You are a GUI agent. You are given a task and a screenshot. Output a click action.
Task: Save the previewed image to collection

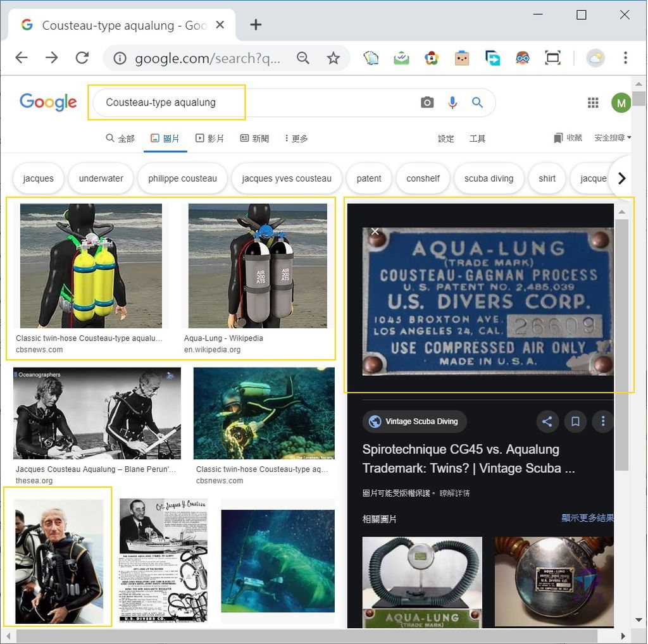click(x=575, y=421)
